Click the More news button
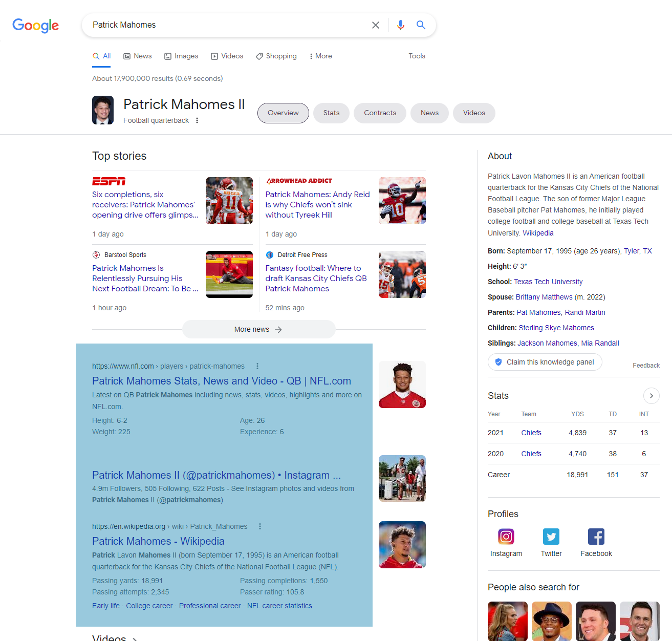This screenshot has width=672, height=641. point(259,329)
